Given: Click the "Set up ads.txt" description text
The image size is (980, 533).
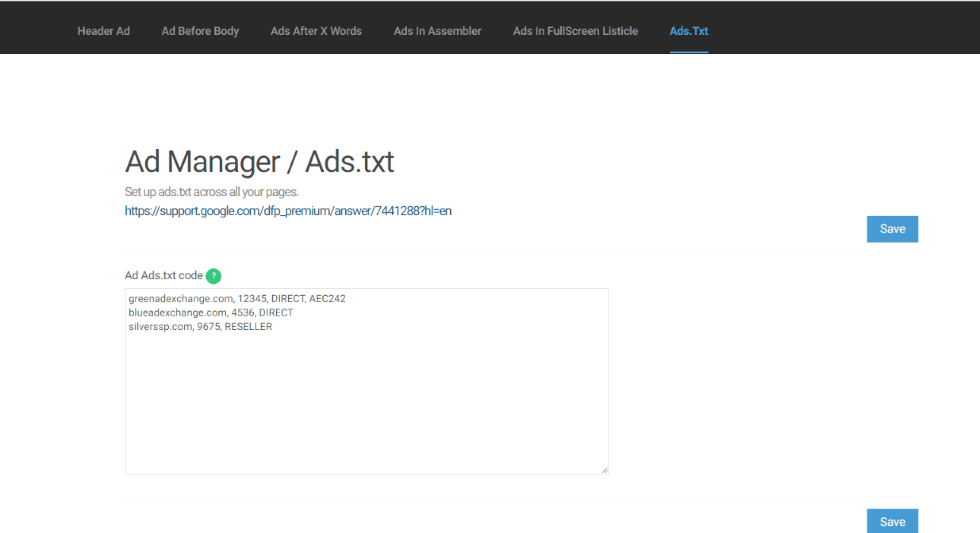Looking at the screenshot, I should (211, 191).
